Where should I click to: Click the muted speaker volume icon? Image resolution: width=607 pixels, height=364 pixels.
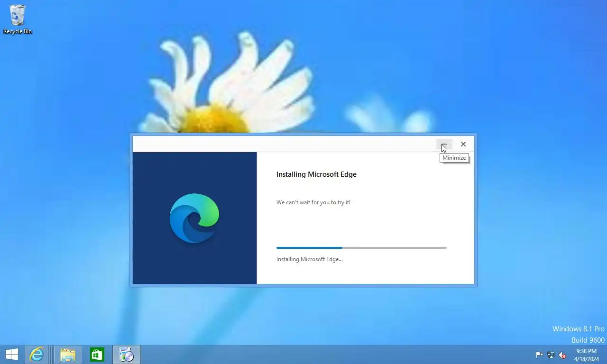click(x=562, y=355)
